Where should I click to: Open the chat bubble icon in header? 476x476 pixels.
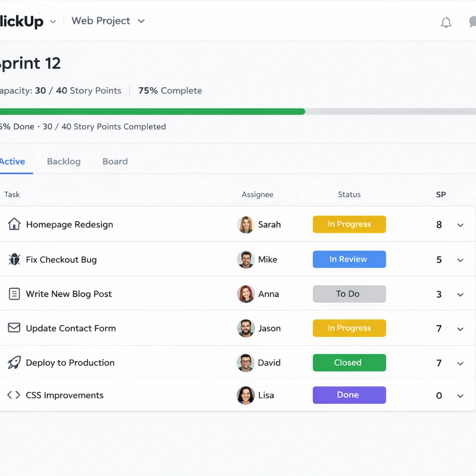[x=472, y=22]
